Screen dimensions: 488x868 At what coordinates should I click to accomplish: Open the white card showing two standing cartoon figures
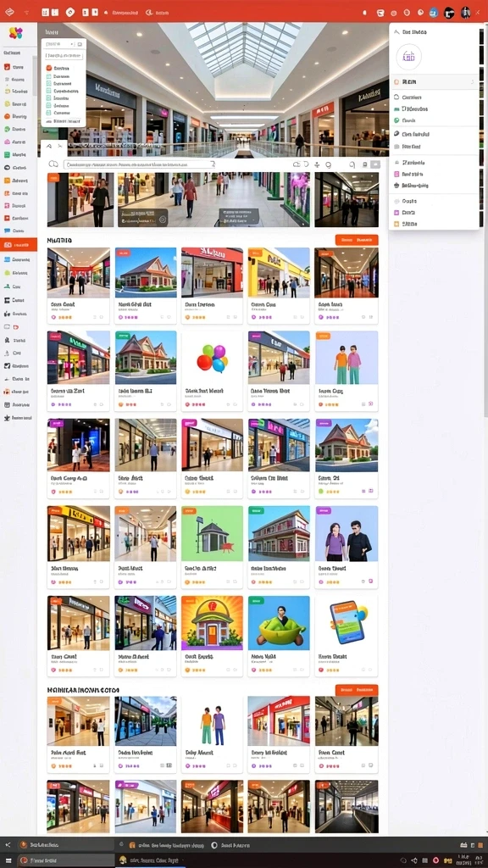pos(212,735)
